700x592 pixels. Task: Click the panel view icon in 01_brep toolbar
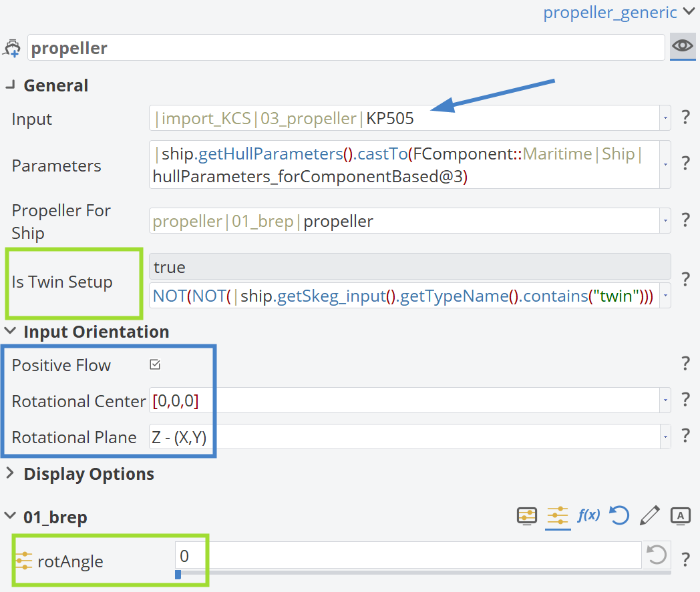[527, 516]
